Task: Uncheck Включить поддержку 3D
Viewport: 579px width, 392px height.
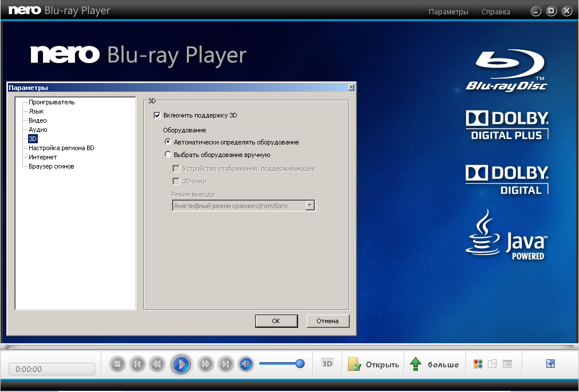Action: tap(157, 115)
